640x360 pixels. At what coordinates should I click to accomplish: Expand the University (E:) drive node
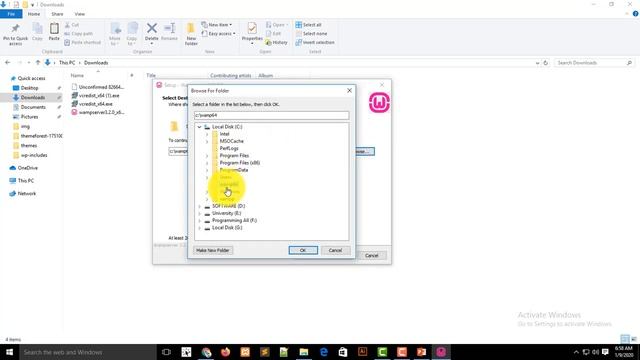pos(199,213)
